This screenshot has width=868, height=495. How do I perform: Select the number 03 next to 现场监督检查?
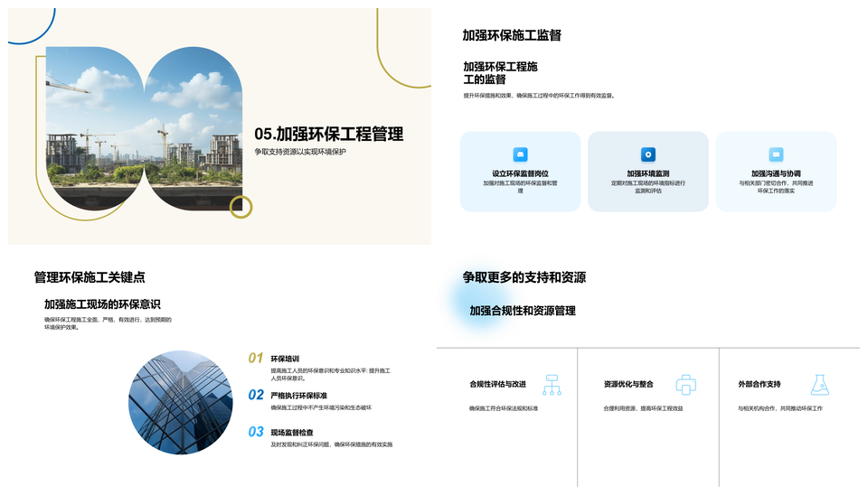pyautogui.click(x=256, y=433)
